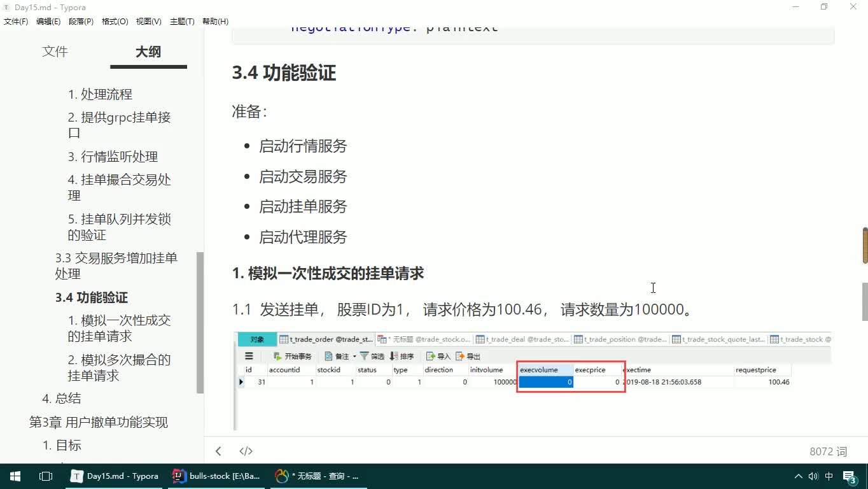868x489 pixels.
Task: Select the embedded t_trade_order table screenshot
Action: pos(532,380)
